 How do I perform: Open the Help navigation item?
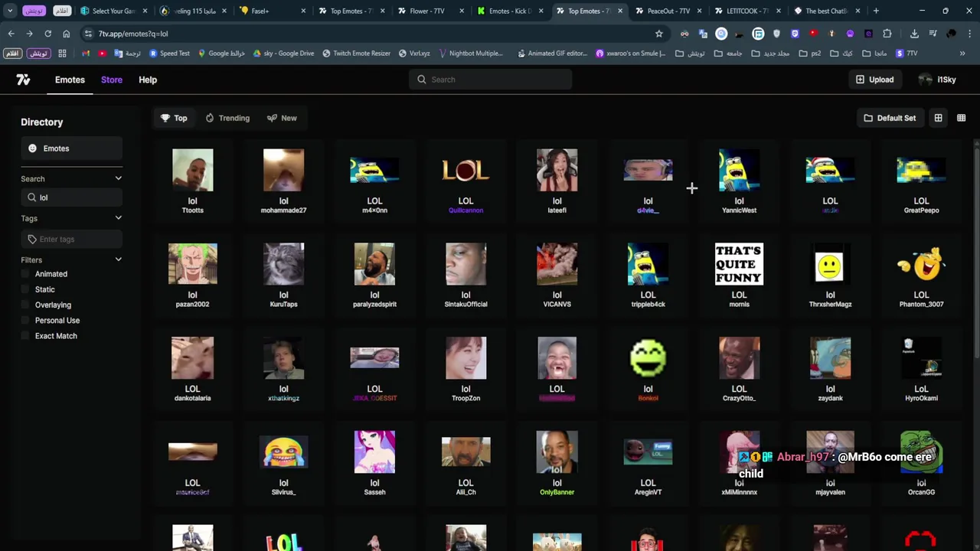[x=148, y=80]
